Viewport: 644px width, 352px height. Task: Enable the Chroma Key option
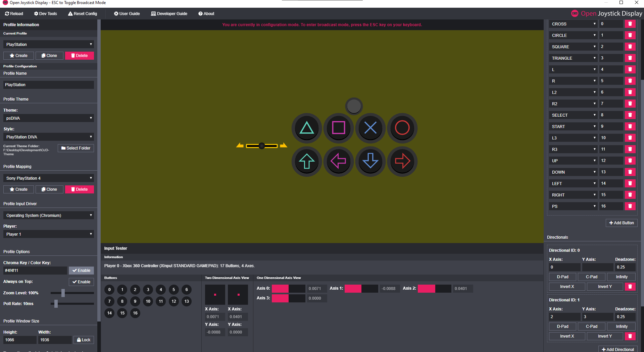pyautogui.click(x=81, y=271)
